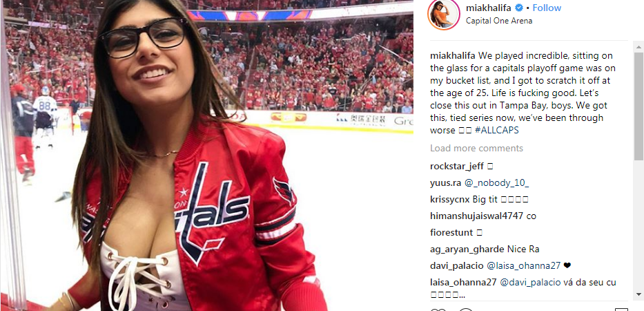644x311 pixels.
Task: Click the comments scrollbar thumb
Action: pyautogui.click(x=638, y=105)
